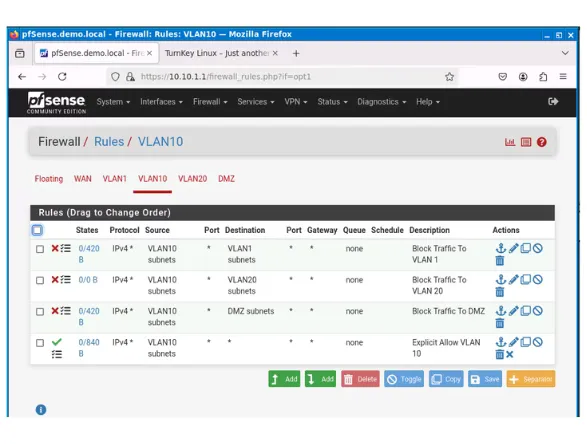
Task: Click the blue info icon below rules
Action: pos(41,410)
